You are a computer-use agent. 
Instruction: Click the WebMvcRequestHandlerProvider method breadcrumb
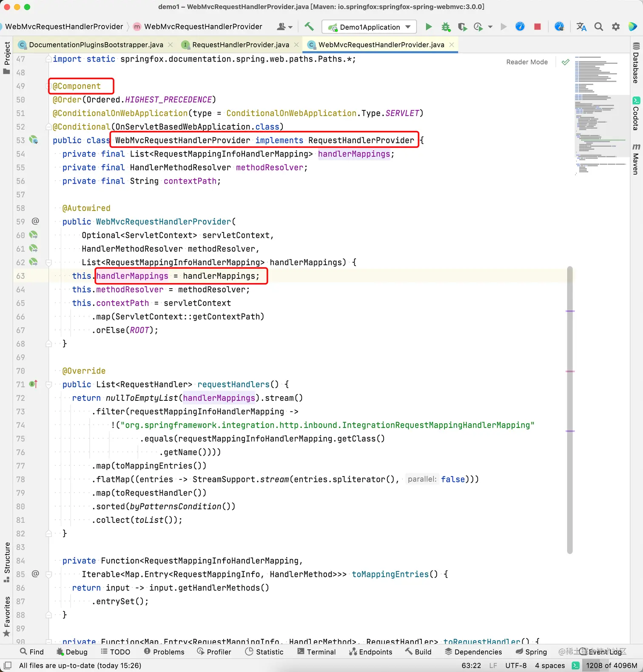click(197, 27)
